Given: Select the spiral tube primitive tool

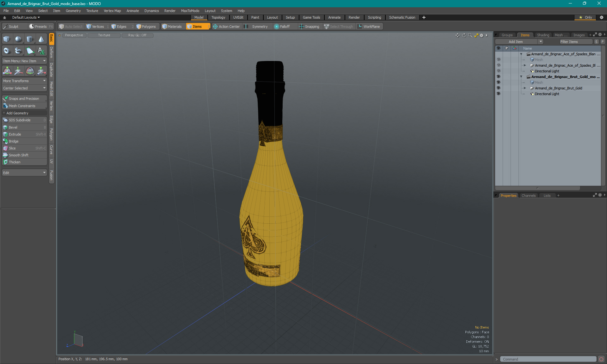Looking at the screenshot, I should click(x=18, y=51).
